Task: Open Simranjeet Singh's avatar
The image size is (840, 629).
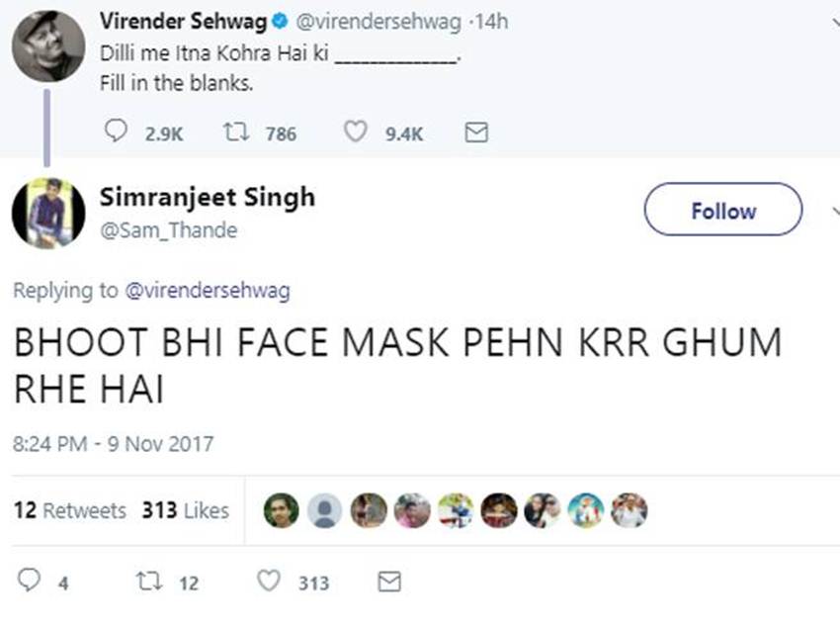Action: [x=48, y=213]
